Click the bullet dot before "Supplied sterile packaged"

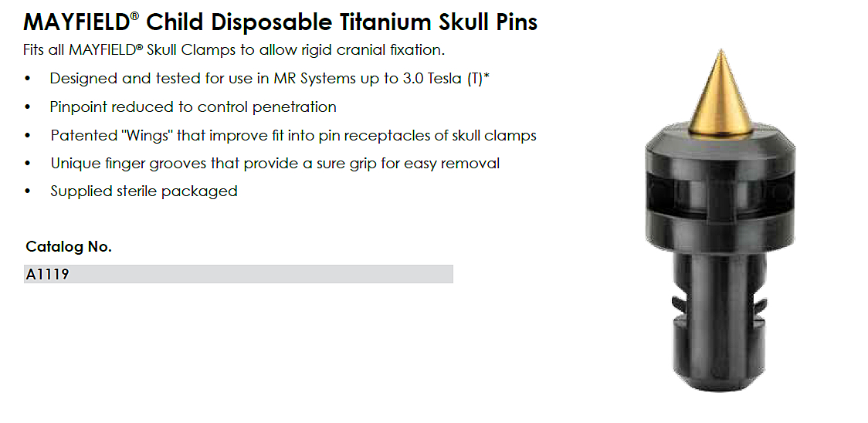click(x=29, y=191)
